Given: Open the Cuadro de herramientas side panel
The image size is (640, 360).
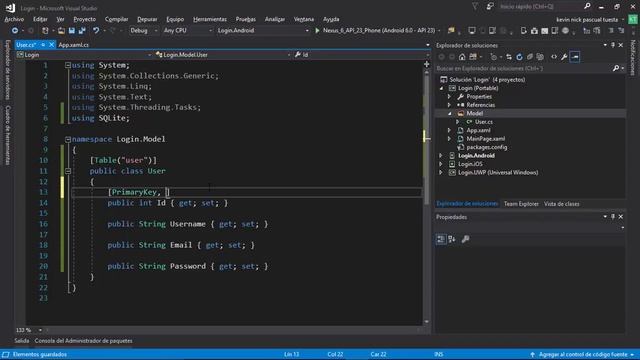Looking at the screenshot, I should 8,135.
